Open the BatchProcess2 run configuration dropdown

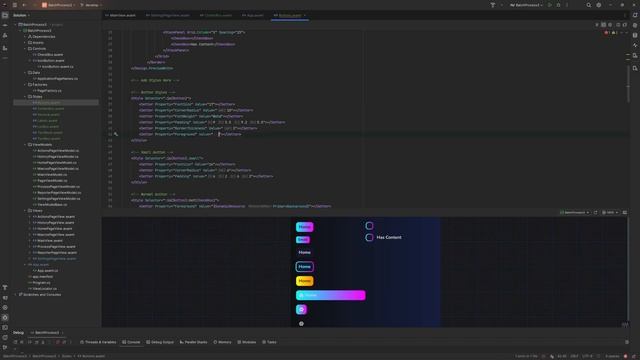click(526, 5)
